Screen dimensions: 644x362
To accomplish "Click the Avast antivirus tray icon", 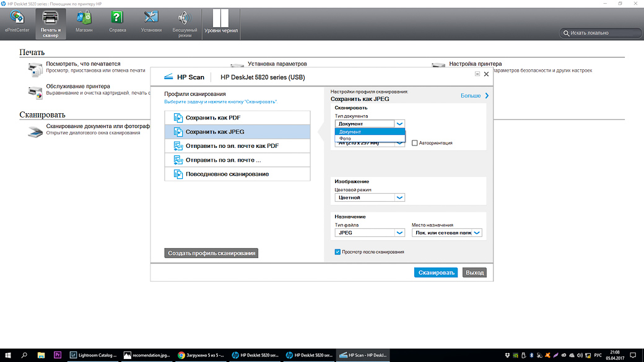I will tap(547, 355).
